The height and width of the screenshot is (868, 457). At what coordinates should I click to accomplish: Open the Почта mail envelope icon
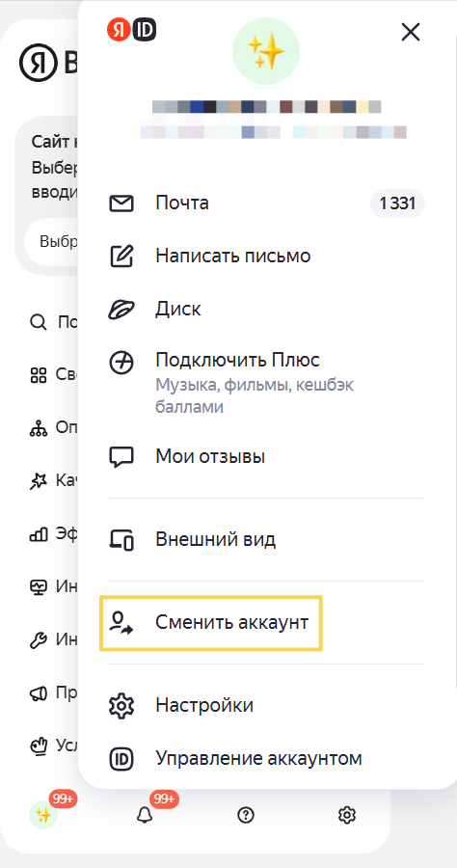click(x=121, y=203)
